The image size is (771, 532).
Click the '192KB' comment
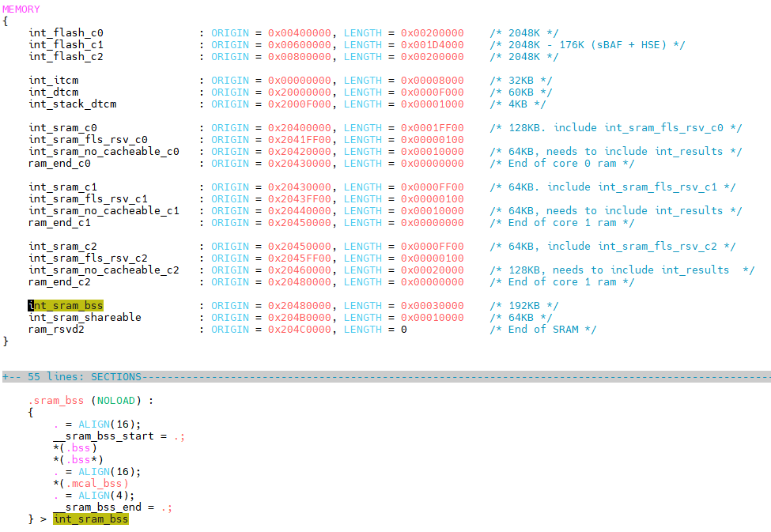point(524,305)
